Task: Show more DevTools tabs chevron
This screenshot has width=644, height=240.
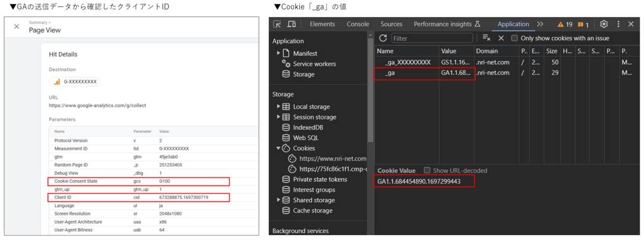Action: [x=540, y=24]
